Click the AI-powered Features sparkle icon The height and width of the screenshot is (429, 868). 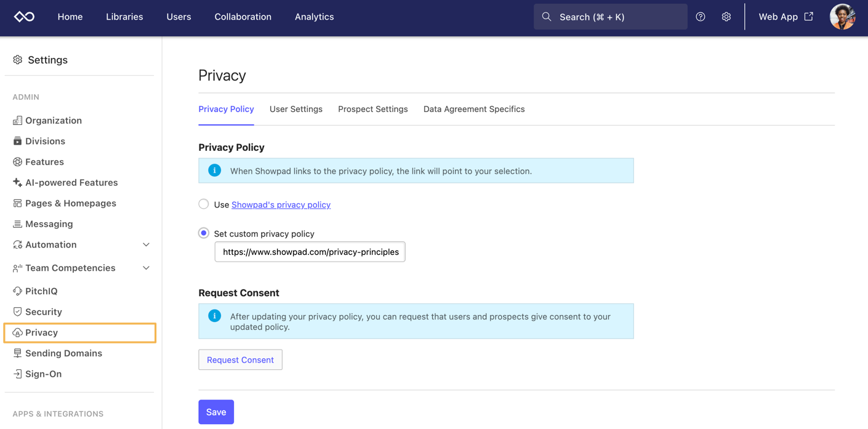click(17, 183)
